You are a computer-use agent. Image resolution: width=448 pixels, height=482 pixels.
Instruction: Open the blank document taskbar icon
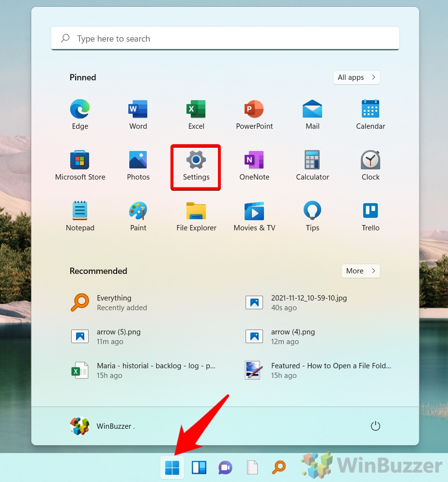(x=252, y=467)
